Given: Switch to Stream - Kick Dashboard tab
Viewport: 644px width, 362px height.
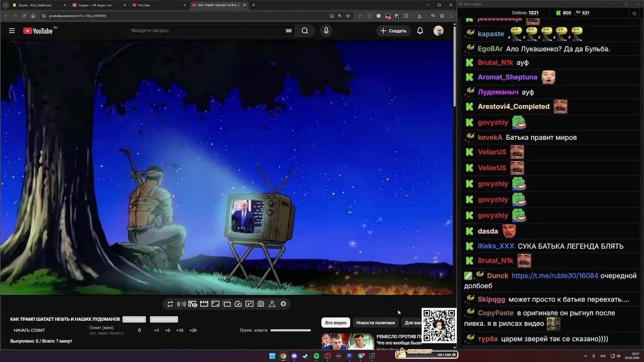Looking at the screenshot, I should point(39,5).
